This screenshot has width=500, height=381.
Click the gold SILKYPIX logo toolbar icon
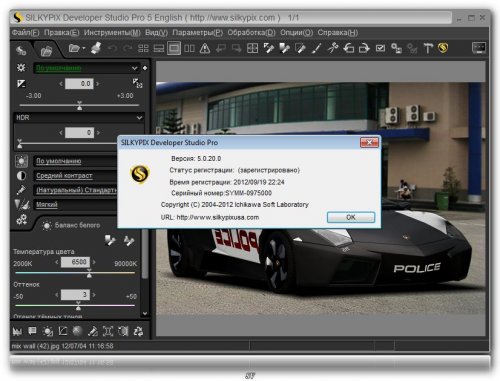pyautogui.click(x=443, y=48)
